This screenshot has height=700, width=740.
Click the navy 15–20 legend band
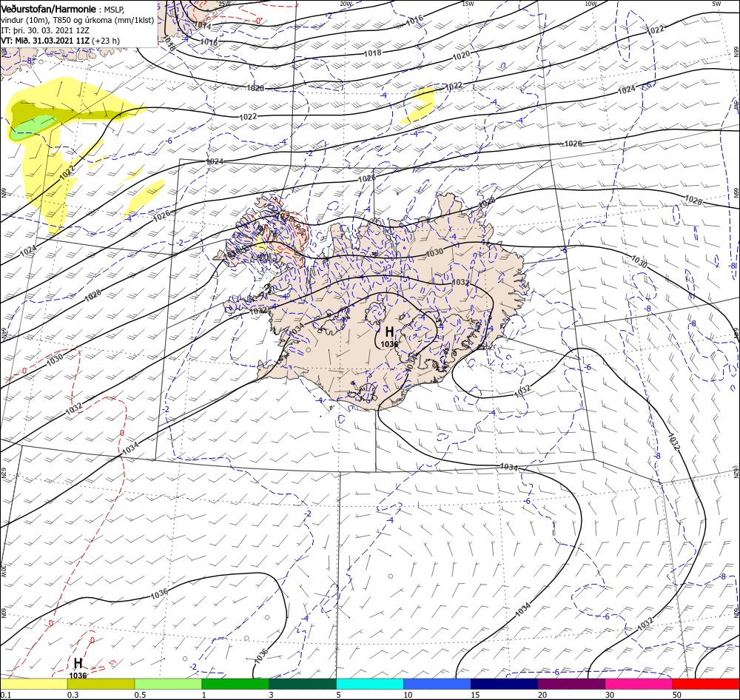(x=505, y=684)
